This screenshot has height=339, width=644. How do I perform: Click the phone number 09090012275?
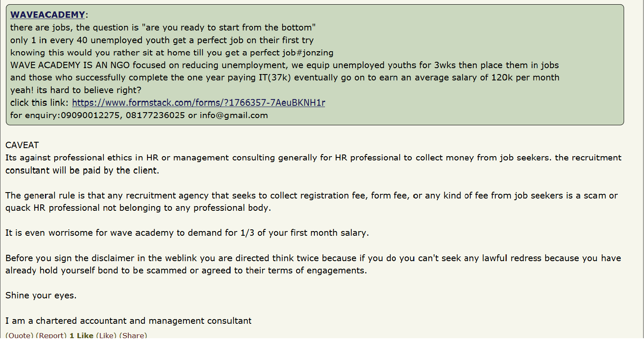pos(90,116)
